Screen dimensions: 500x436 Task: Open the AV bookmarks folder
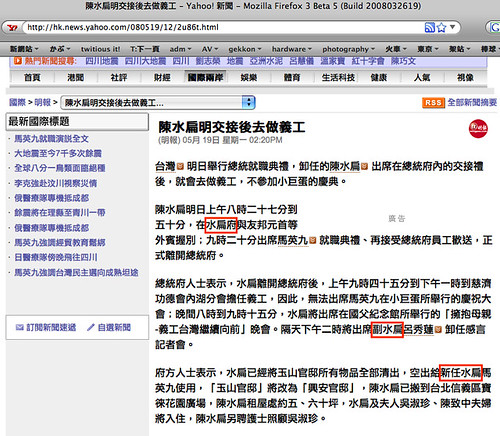[210, 49]
